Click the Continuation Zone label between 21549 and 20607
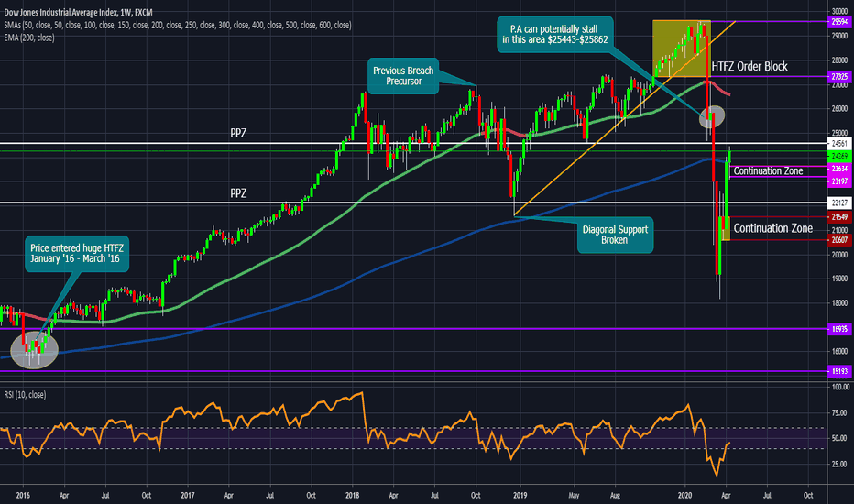Image resolution: width=854 pixels, height=504 pixels. tap(772, 228)
